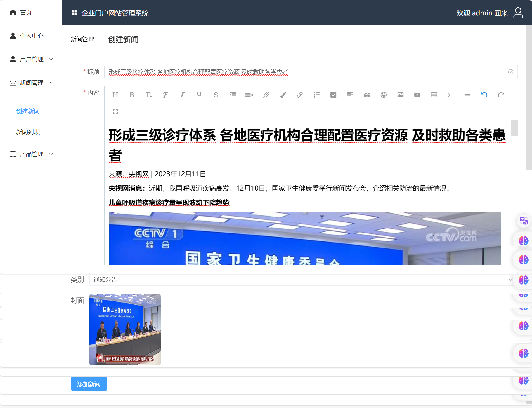Screen dimensions: 532x408
Task: Click the subheading 儿童呼吸道疾病诊疗量呈现波动下降趋势
Action: [169, 203]
